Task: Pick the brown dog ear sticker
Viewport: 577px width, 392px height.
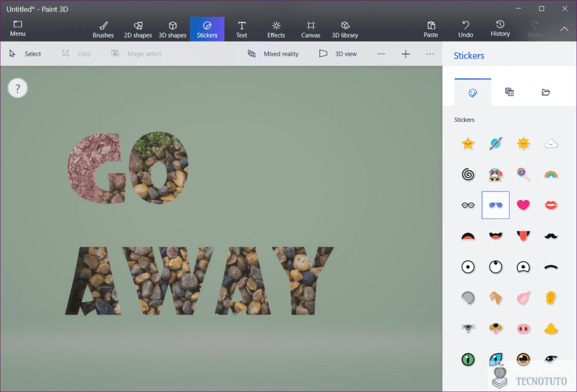Action: click(496, 298)
